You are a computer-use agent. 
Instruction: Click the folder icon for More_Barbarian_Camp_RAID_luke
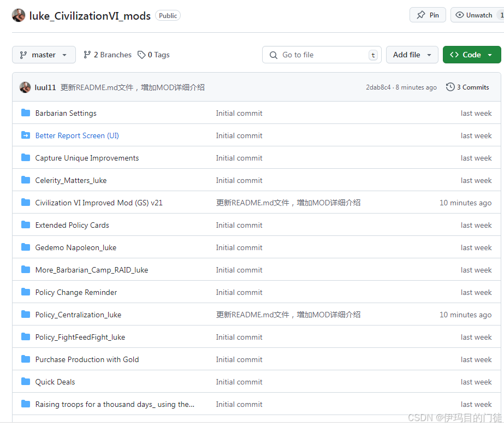(26, 269)
